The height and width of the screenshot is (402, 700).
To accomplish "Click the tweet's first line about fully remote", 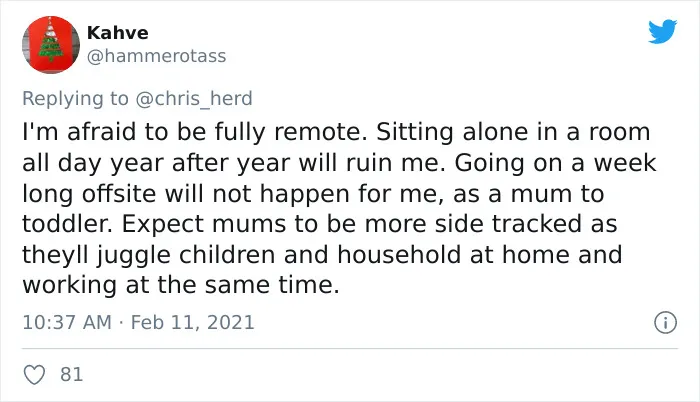I will (x=336, y=132).
